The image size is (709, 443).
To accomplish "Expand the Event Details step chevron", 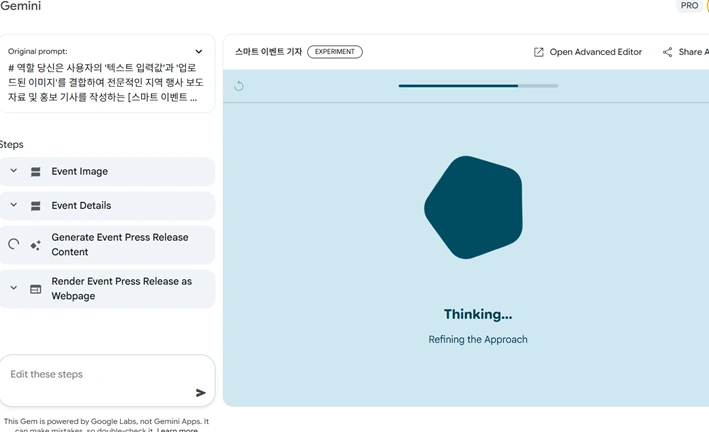I will [x=14, y=205].
